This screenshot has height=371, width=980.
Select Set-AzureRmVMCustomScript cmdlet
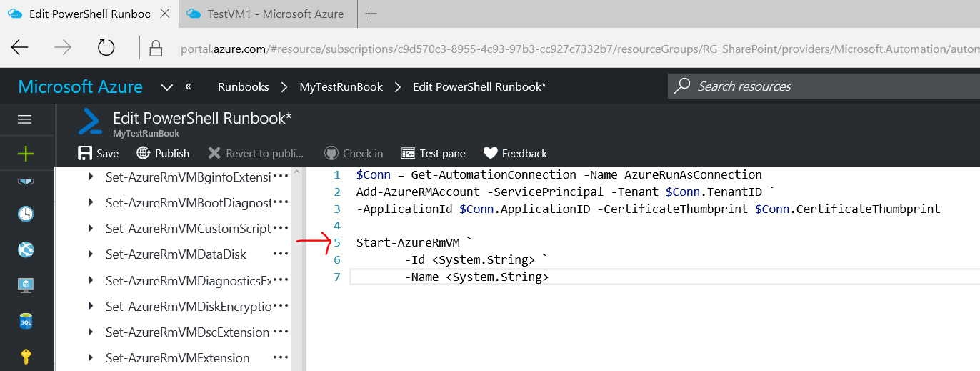coord(188,228)
